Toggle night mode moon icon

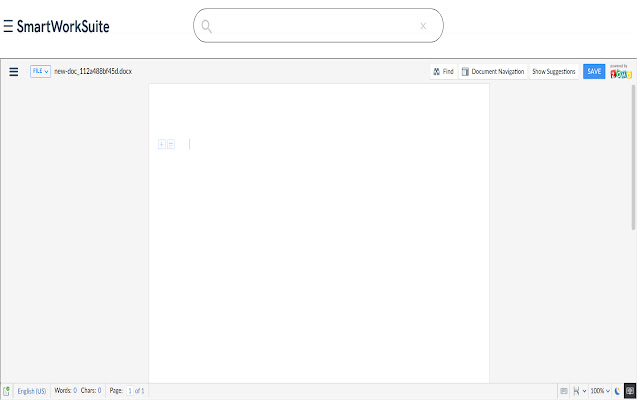[x=618, y=391]
